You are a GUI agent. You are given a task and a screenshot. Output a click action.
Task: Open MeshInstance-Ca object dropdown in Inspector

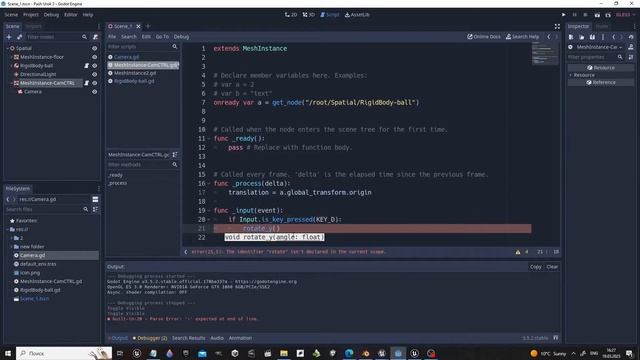point(596,47)
